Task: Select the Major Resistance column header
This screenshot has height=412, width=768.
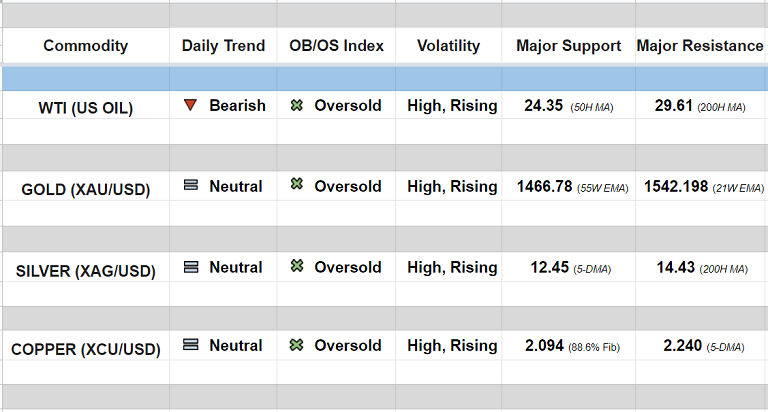Action: tap(700, 46)
